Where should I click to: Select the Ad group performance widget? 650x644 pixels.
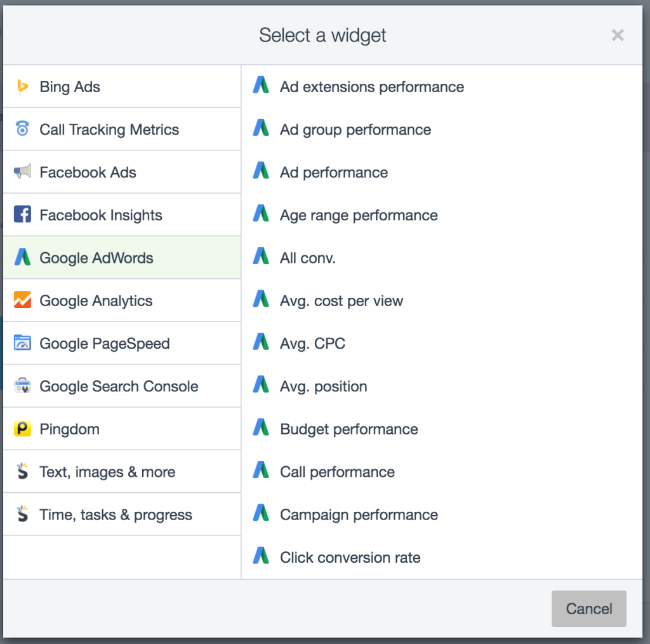coord(355,130)
